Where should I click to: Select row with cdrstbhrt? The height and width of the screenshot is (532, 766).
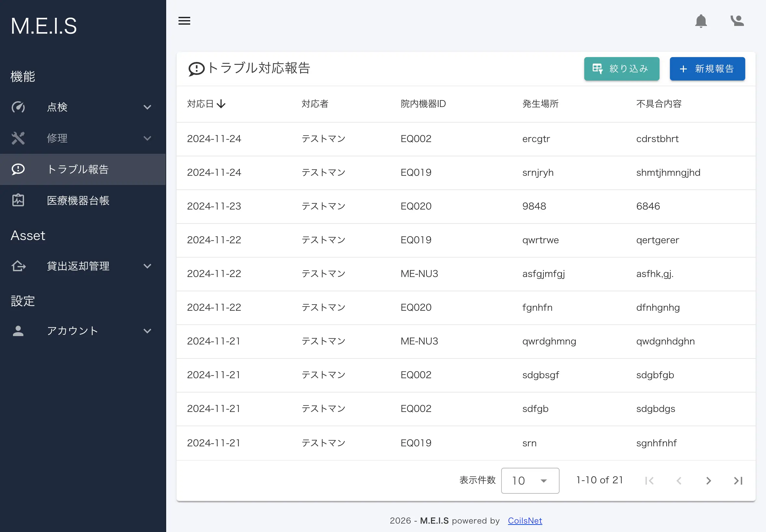(x=466, y=139)
